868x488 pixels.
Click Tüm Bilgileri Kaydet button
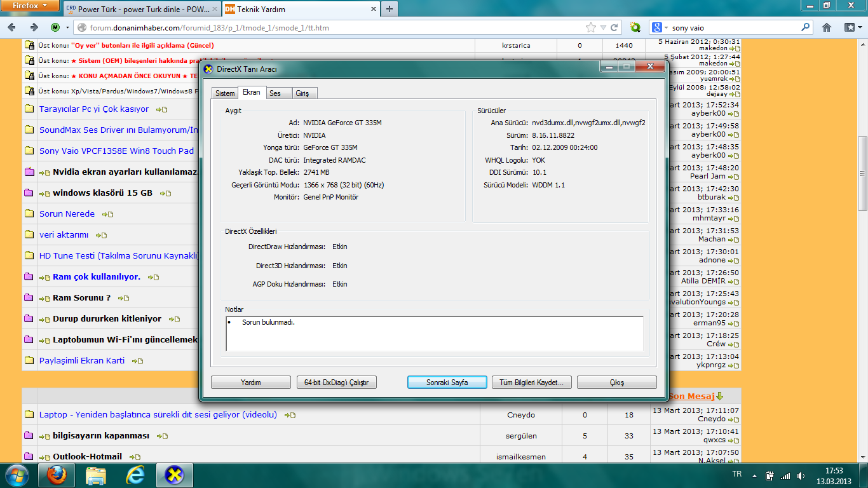[x=531, y=383]
